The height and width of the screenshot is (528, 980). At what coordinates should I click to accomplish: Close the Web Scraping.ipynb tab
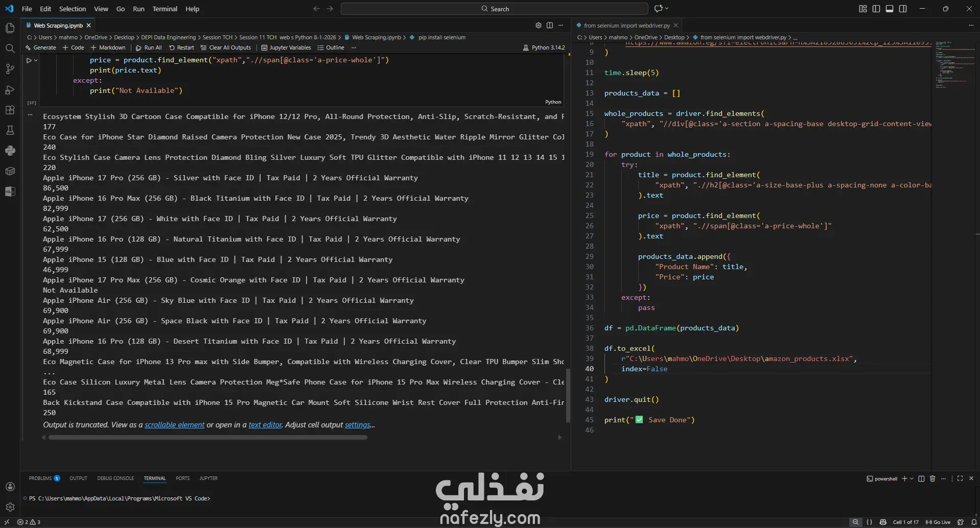(89, 26)
